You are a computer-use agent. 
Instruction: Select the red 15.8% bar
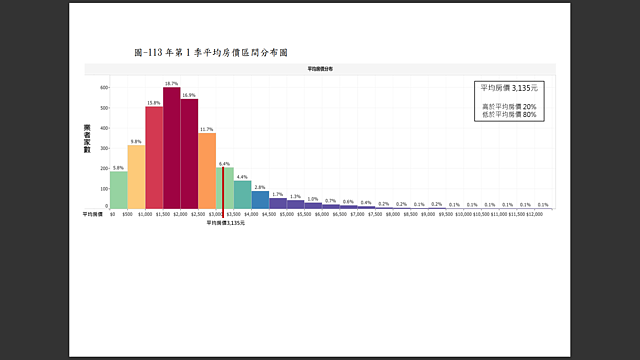click(x=154, y=158)
